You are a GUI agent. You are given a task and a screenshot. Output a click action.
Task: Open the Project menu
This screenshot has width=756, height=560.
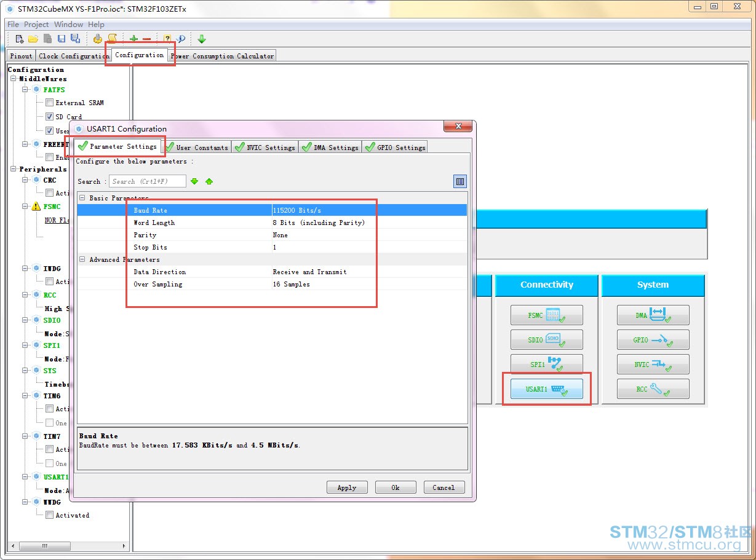pyautogui.click(x=36, y=25)
